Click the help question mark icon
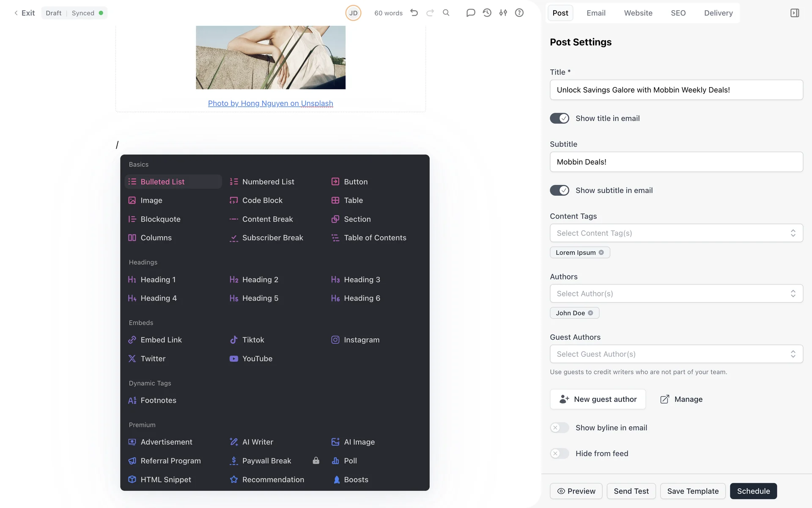This screenshot has height=508, width=812. (x=519, y=13)
